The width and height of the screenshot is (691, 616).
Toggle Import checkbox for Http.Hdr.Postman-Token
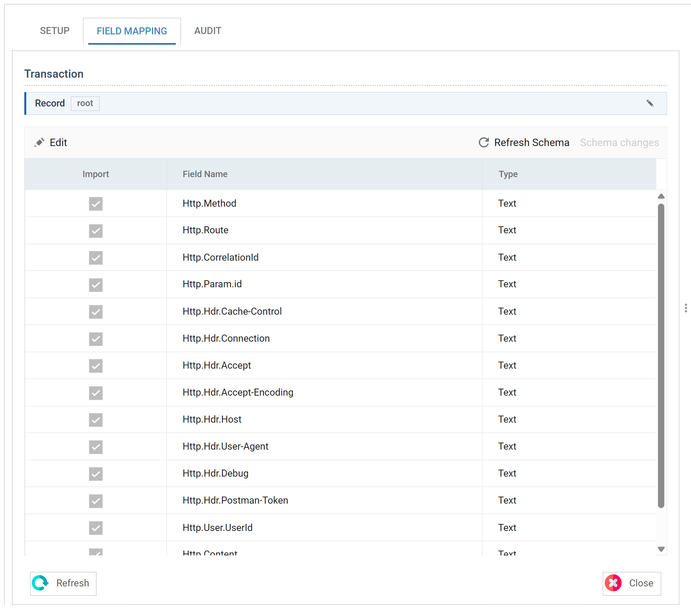point(96,501)
